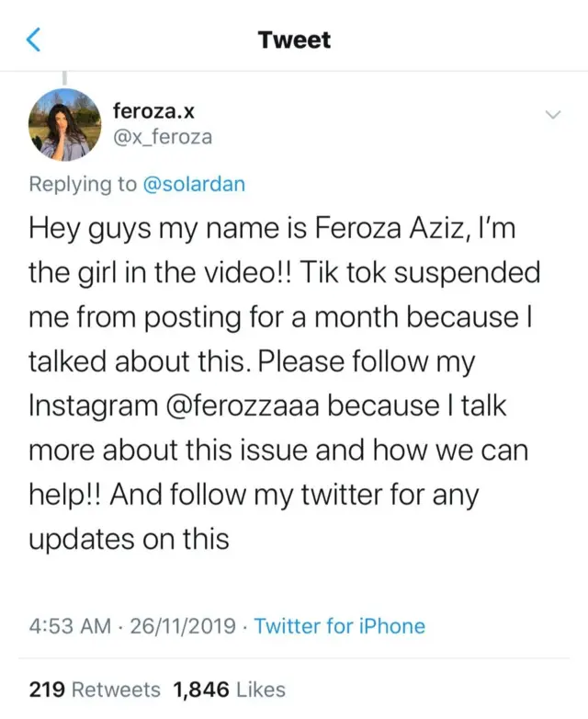
Task: Click the thread connector line above the avatar
Action: pyautogui.click(x=64, y=79)
